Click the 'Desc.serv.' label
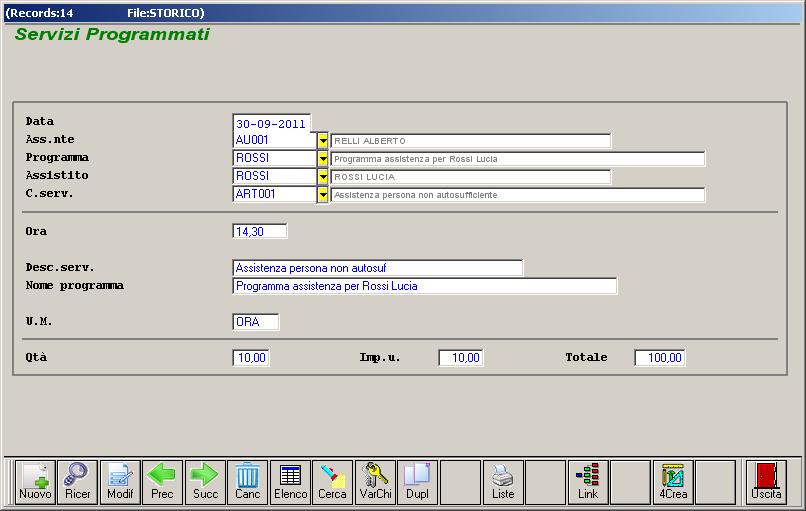The width and height of the screenshot is (806, 511). click(60, 267)
